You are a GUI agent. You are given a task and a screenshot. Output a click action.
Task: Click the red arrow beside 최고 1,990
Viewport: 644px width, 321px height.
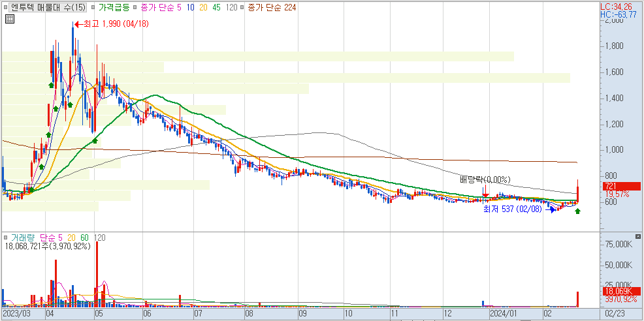coord(78,24)
